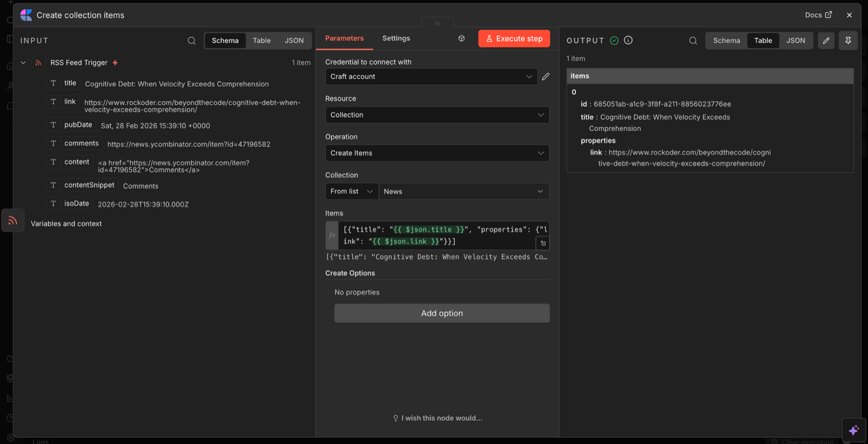This screenshot has width=868, height=444.
Task: Open the Operation dropdown showing Create Items
Action: click(x=437, y=153)
